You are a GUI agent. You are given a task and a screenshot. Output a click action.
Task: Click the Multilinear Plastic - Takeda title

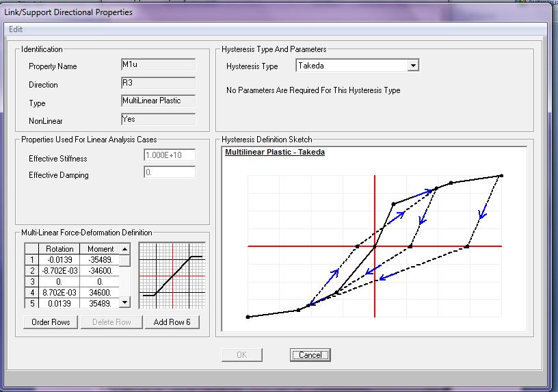point(275,152)
